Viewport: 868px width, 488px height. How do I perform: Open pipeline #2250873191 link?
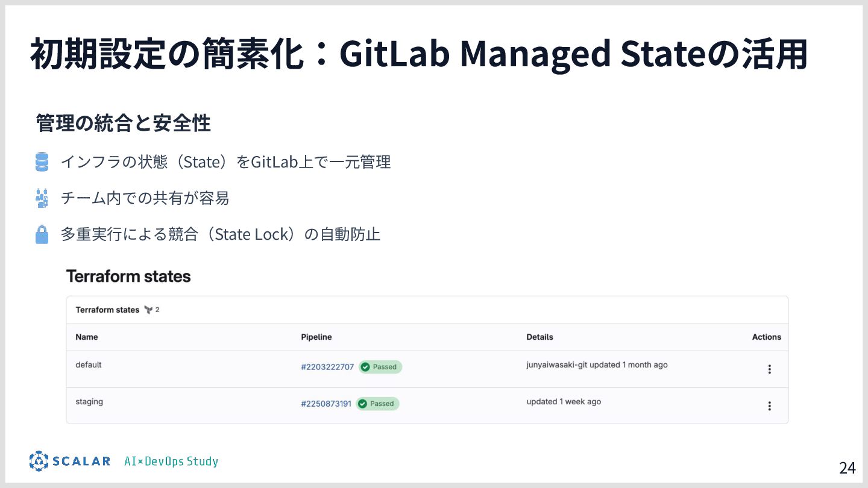pyautogui.click(x=326, y=404)
